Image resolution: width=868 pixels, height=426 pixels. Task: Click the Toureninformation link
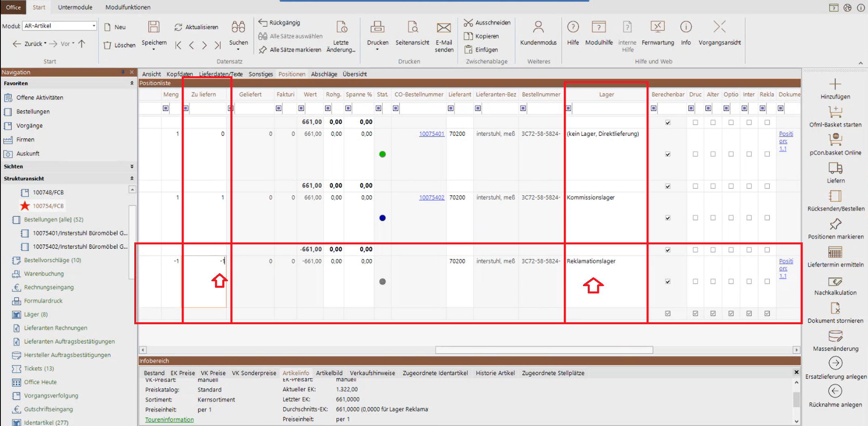170,420
